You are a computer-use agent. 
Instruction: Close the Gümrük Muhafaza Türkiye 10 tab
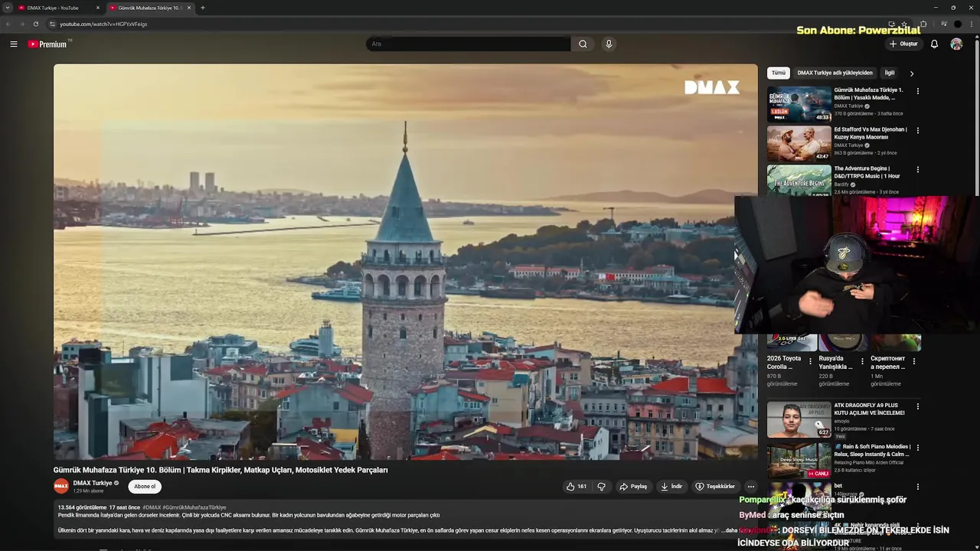(x=189, y=8)
